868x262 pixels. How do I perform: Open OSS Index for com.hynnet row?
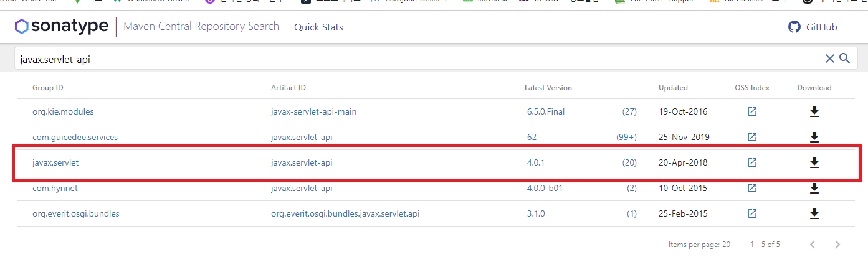752,188
